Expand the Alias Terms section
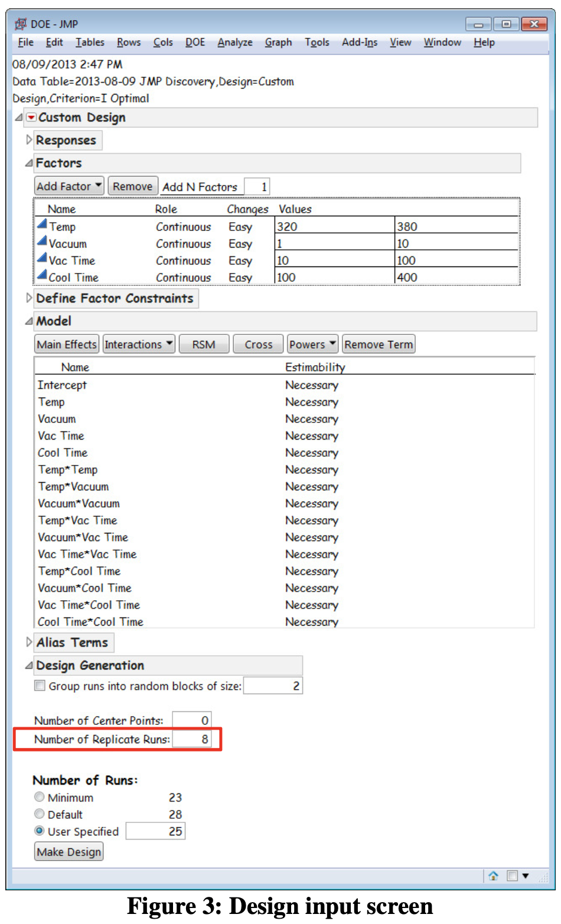 (29, 642)
